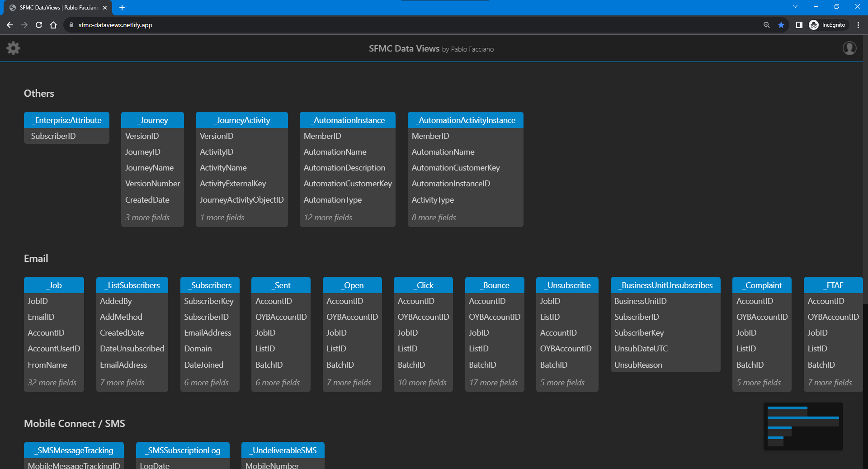Close the SFMC DataViews tab
Screen dimensions: 868x469
(105, 8)
